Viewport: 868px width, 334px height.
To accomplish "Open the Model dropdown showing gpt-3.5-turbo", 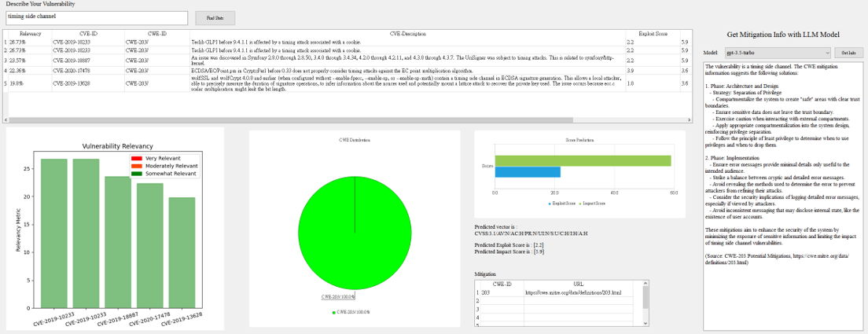I will [x=778, y=53].
